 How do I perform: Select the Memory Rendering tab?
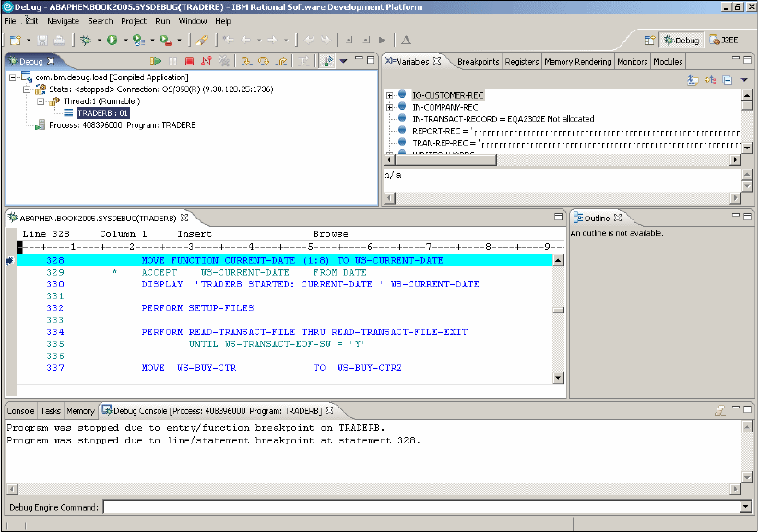pyautogui.click(x=577, y=62)
